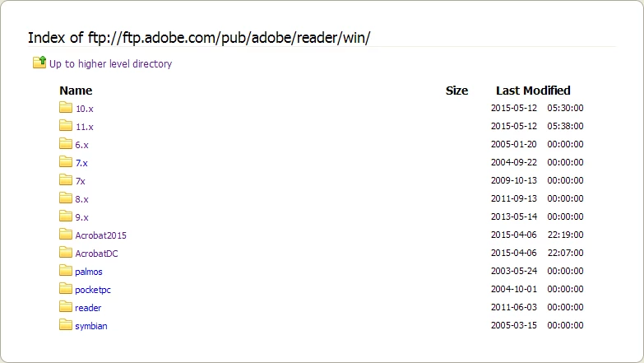Click the folder icon beside 8.x

click(65, 198)
